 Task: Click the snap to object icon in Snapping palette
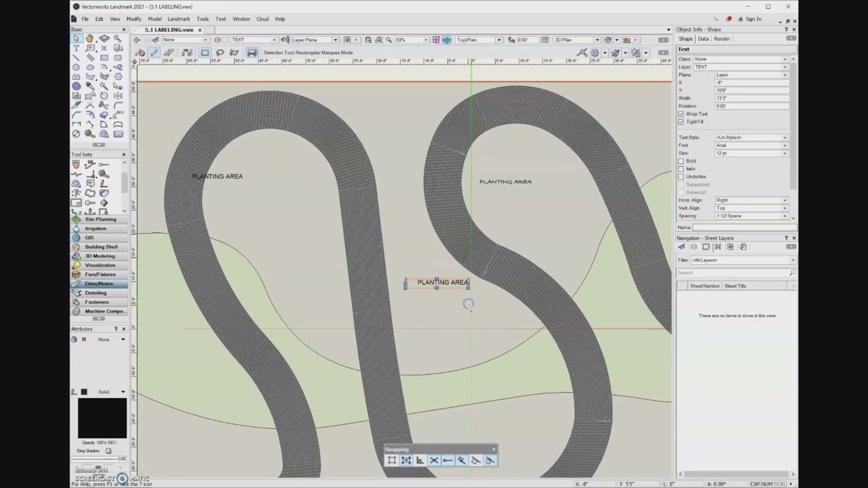pos(406,460)
